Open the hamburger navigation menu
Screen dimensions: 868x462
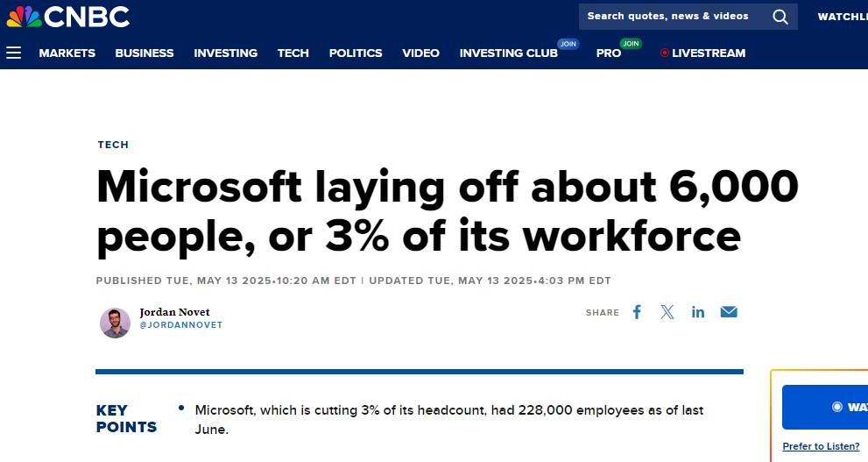click(x=14, y=53)
